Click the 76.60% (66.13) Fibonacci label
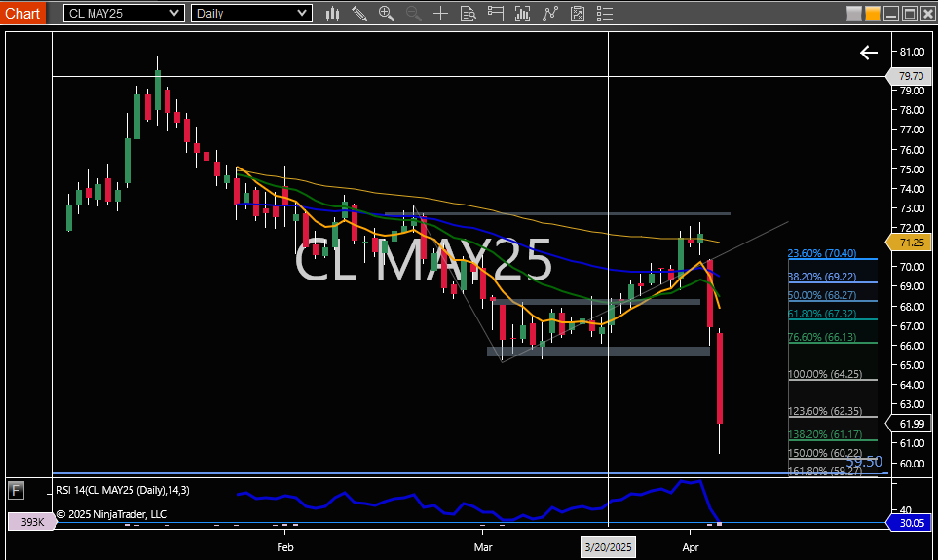938x560 pixels. click(822, 337)
